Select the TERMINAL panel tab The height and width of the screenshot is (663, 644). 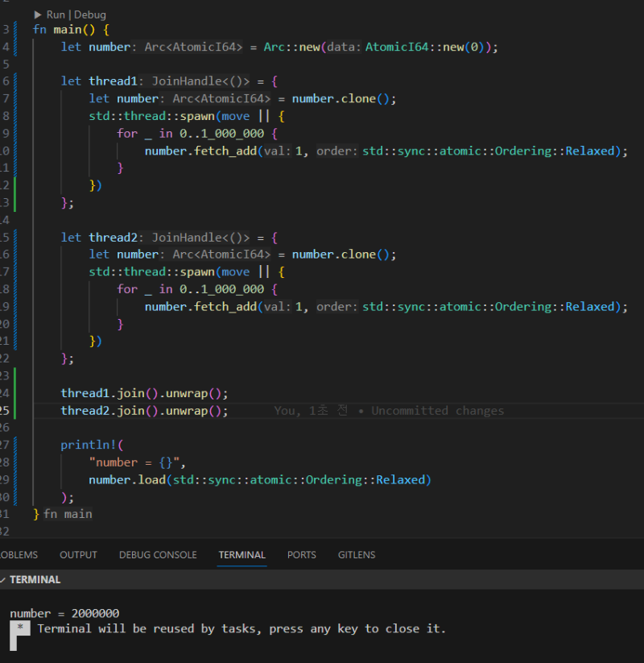click(x=242, y=554)
